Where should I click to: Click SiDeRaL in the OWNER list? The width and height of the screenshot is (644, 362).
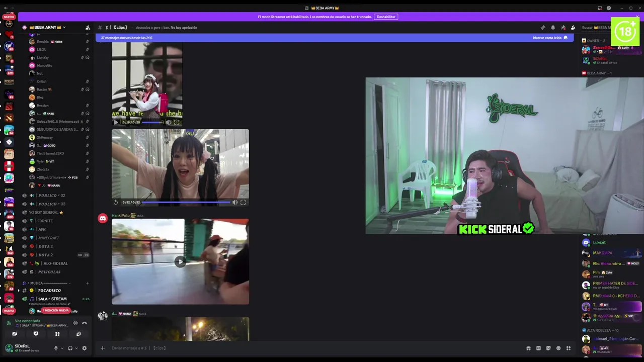tap(611, 60)
